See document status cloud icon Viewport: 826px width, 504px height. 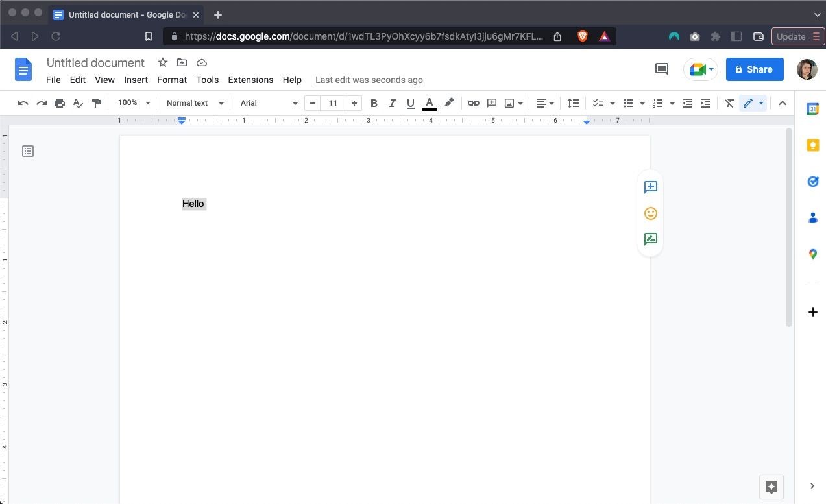pos(202,62)
